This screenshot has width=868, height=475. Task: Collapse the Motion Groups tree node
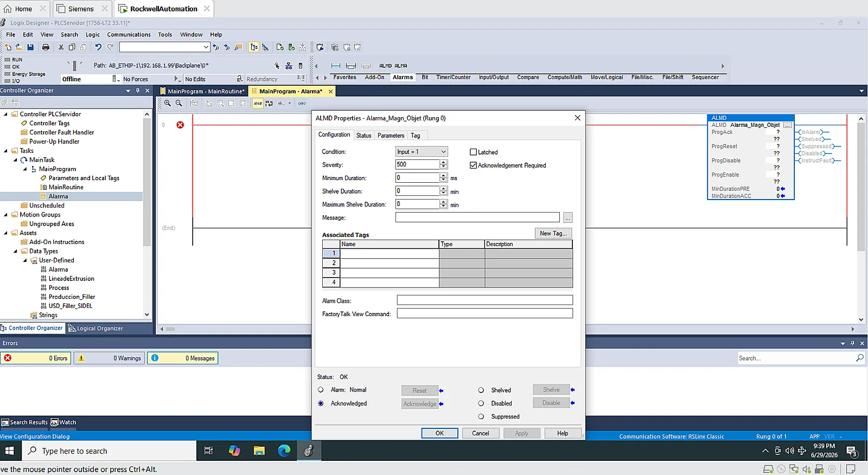(x=5, y=215)
